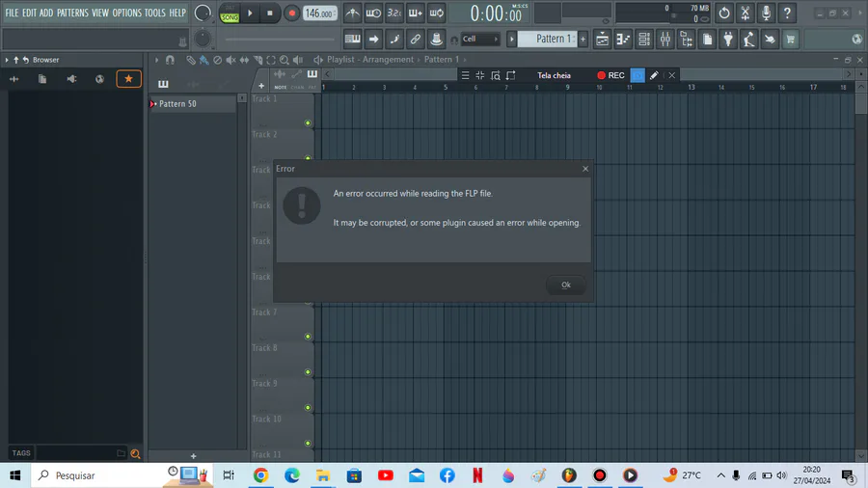Select the playlist delete tool
Screen dimensions: 868x488
click(218, 60)
